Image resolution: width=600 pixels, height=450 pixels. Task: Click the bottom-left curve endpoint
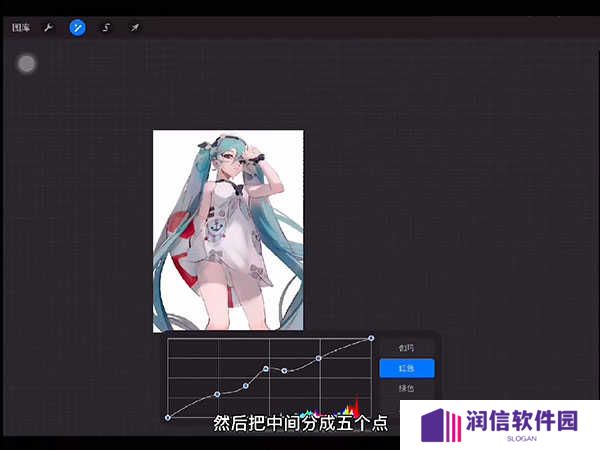point(168,418)
